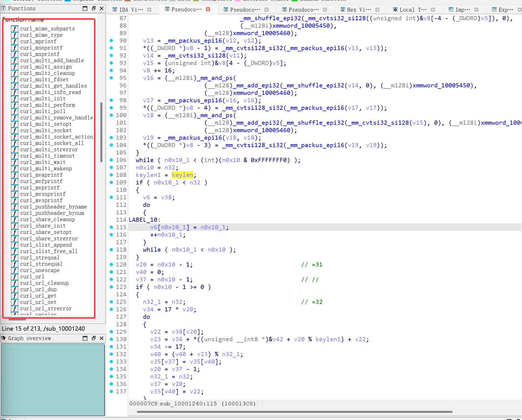The image size is (522, 420).
Task: Select curl_multi_timeout function
Action: pyautogui.click(x=48, y=156)
